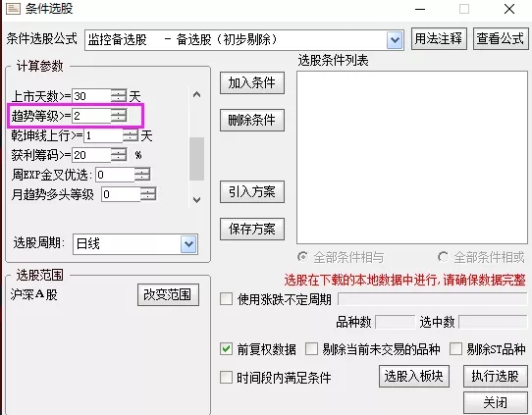Click the 乾坤线上行 spinner arrows
Screen dimensions: 532x415
point(131,136)
